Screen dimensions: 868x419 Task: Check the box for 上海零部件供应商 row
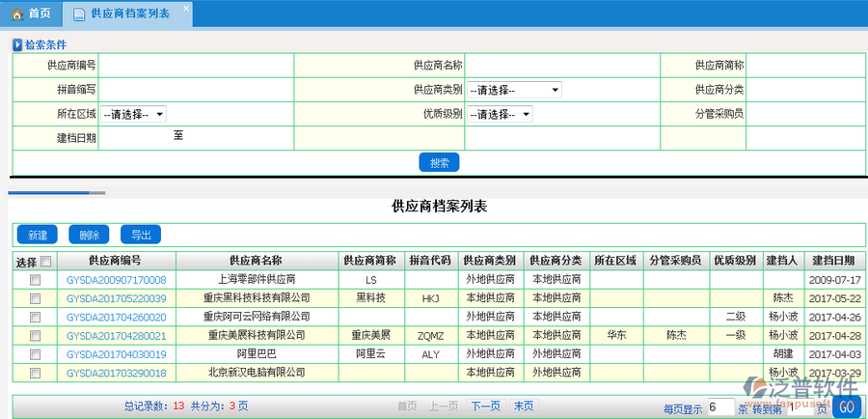coord(36,280)
